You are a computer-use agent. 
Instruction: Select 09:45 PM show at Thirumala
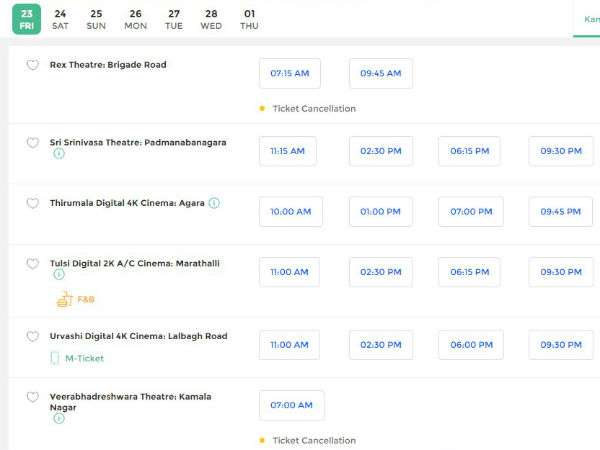coord(560,212)
